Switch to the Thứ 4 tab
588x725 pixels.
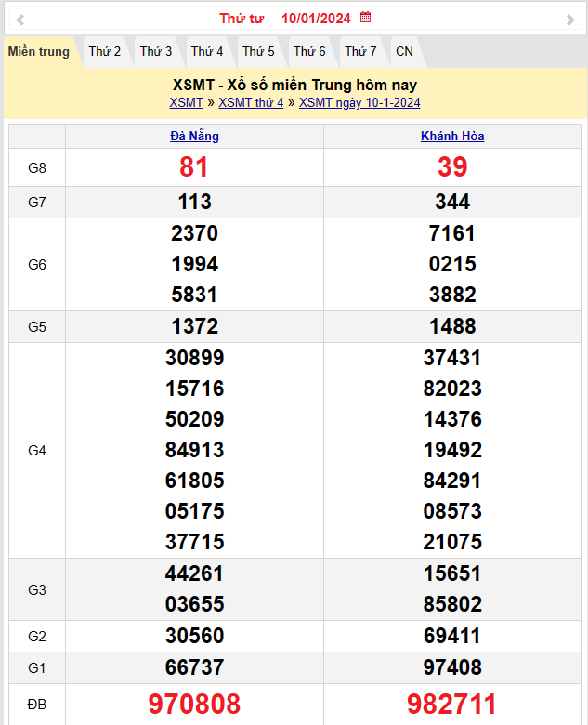207,51
